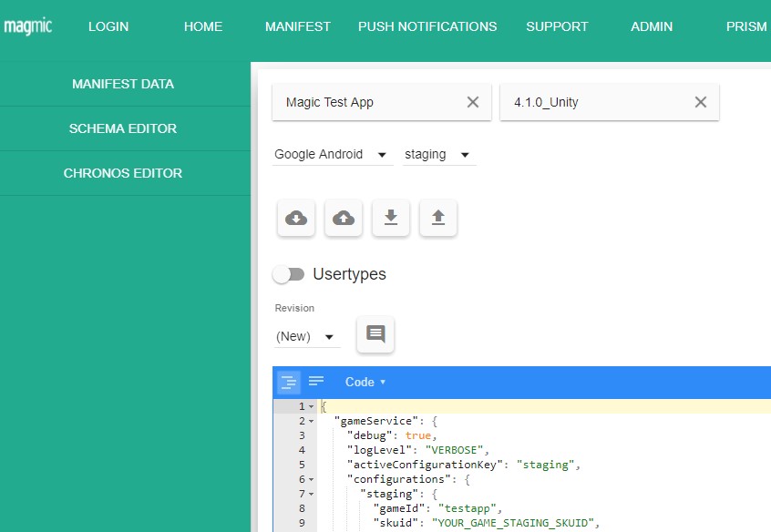Click the compact JSON icon in editor toolbar
Viewport: 771px width, 532px height.
click(x=316, y=382)
